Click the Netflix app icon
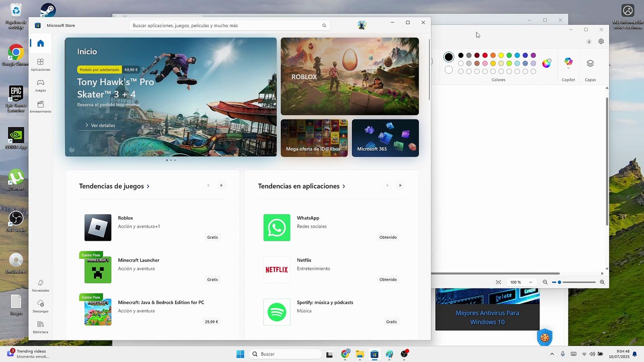 click(277, 269)
